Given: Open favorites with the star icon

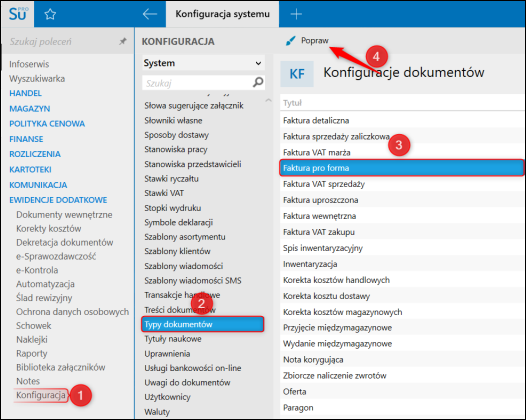Looking at the screenshot, I should pyautogui.click(x=50, y=14).
